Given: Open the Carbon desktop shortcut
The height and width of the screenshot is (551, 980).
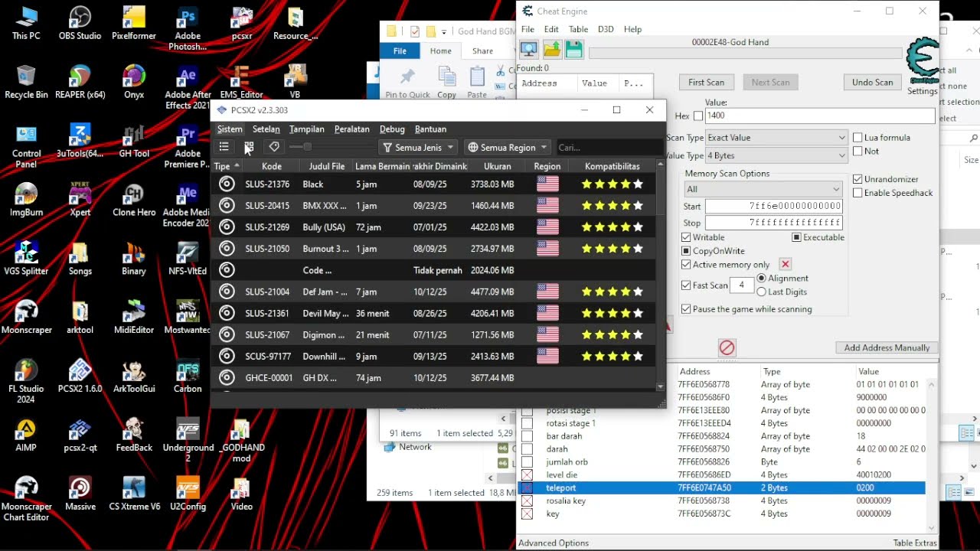Looking at the screenshot, I should click(188, 376).
